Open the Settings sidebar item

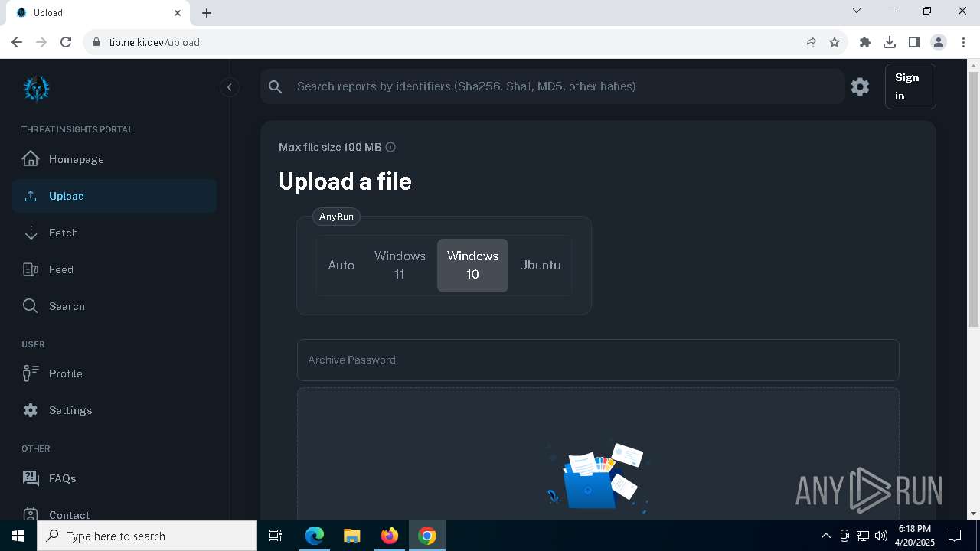click(115, 410)
